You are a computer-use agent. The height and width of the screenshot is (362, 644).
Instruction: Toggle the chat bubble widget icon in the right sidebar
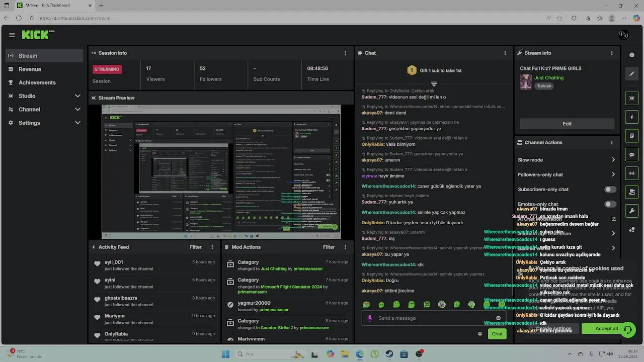tap(632, 155)
